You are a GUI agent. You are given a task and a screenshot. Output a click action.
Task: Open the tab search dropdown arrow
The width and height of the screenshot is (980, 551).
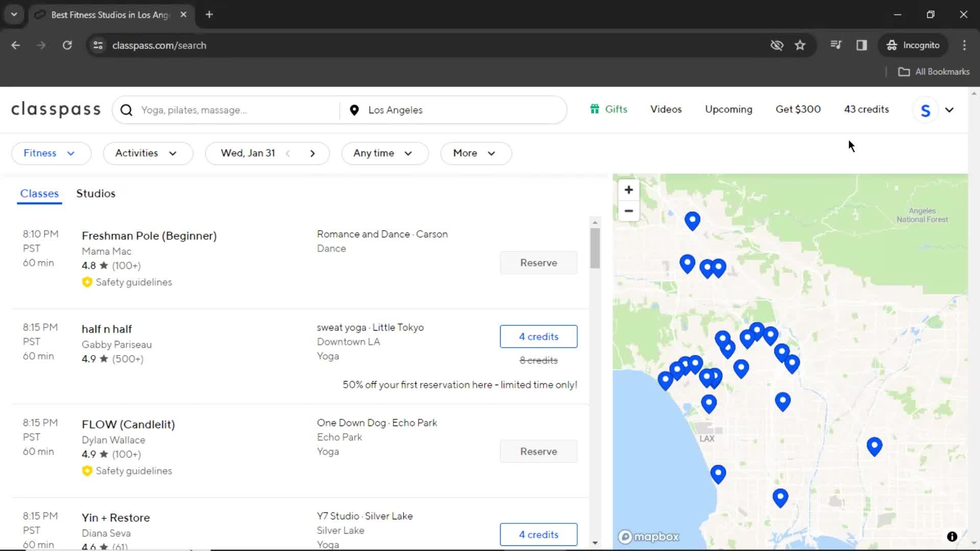point(14,15)
